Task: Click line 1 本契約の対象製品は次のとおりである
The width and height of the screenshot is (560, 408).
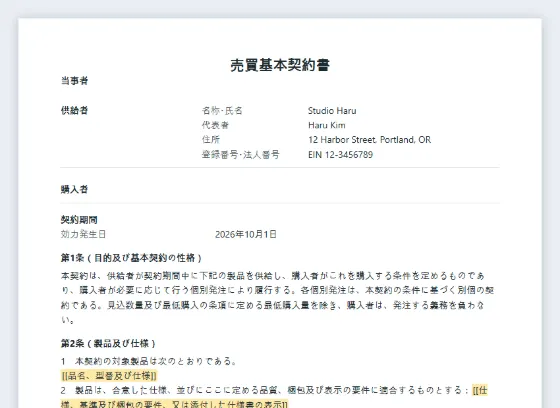Action: click(x=149, y=361)
